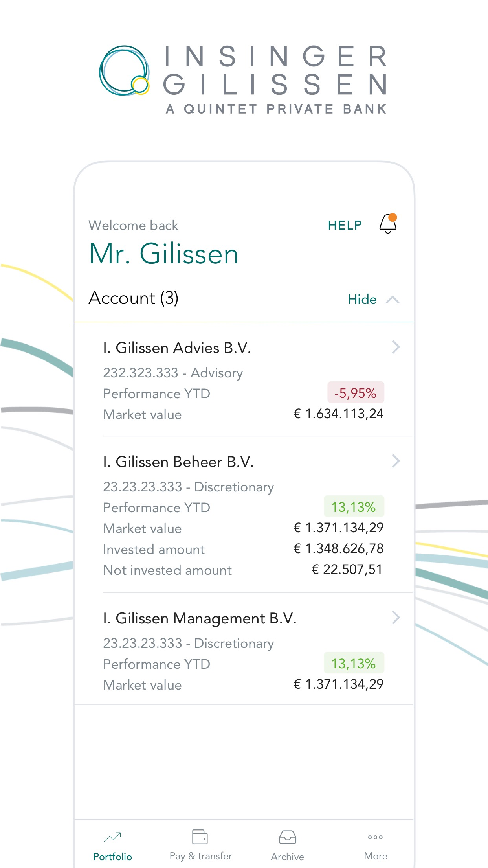Open I. Gilissen Beheer B.V. chevron
The width and height of the screenshot is (488, 868).
[396, 461]
